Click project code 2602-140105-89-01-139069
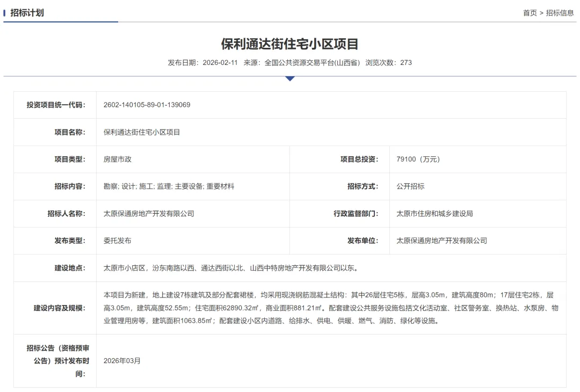Viewport: 580px width, 392px height. (x=147, y=105)
